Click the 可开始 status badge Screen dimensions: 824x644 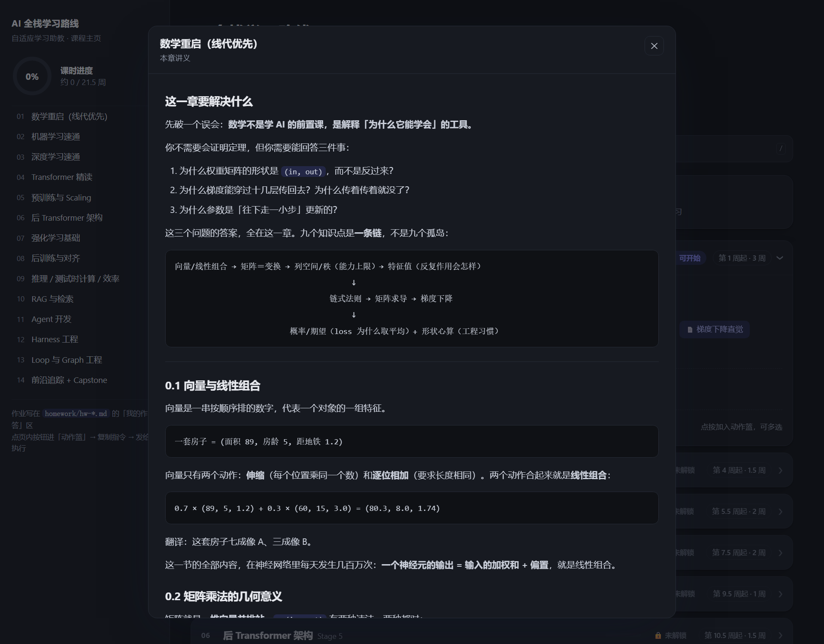[690, 258]
